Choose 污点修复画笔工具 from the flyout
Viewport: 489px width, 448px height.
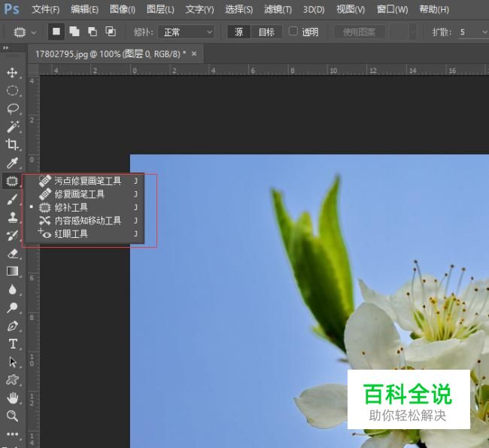84,181
